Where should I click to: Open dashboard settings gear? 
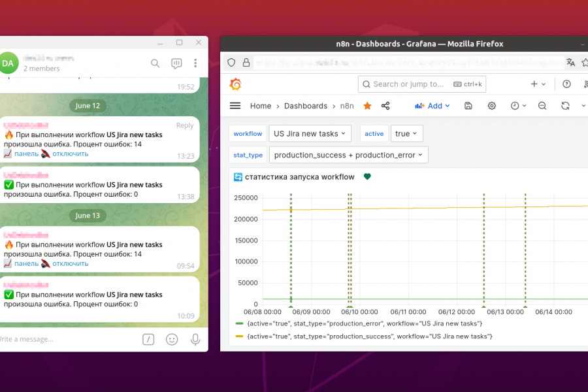pyautogui.click(x=491, y=106)
